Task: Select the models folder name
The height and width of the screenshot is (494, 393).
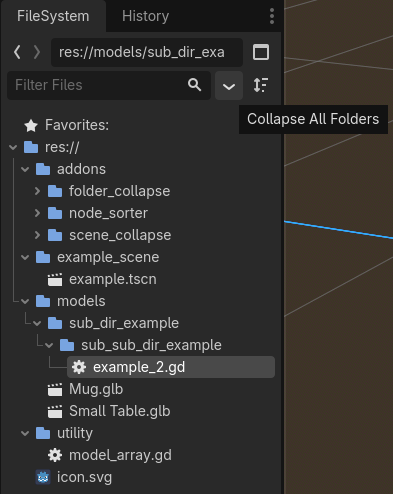Action: [x=81, y=301]
